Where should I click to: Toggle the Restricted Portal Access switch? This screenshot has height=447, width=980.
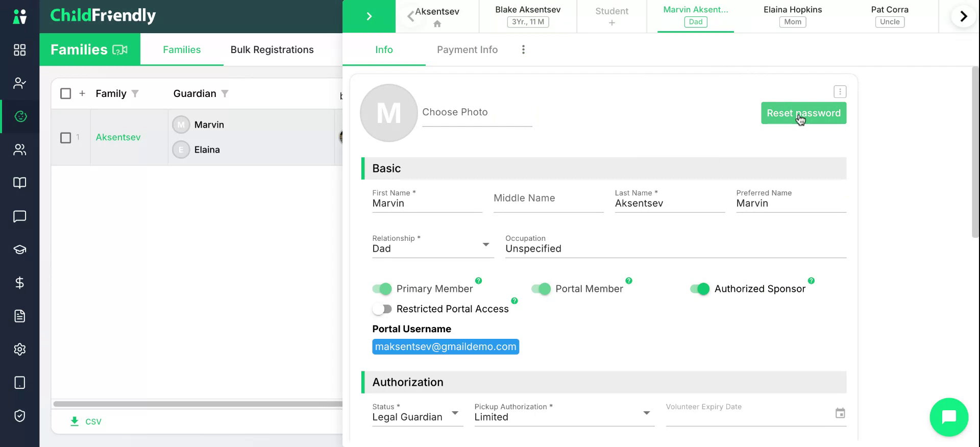point(382,309)
